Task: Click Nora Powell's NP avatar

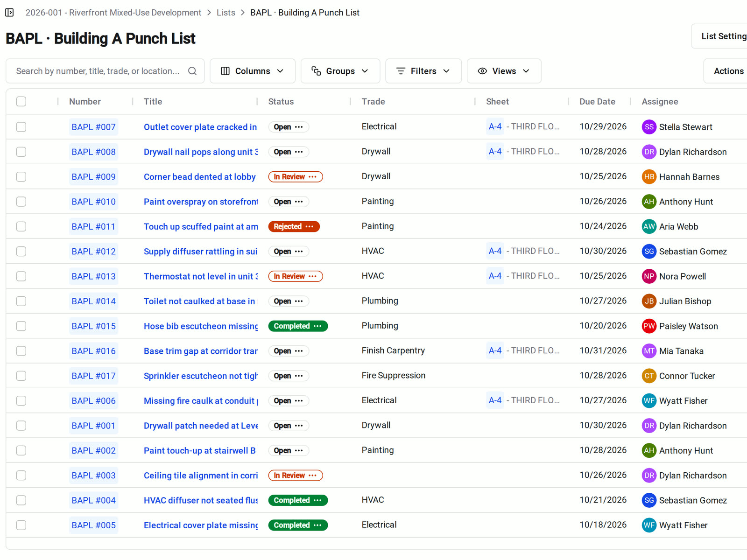Action: point(649,276)
